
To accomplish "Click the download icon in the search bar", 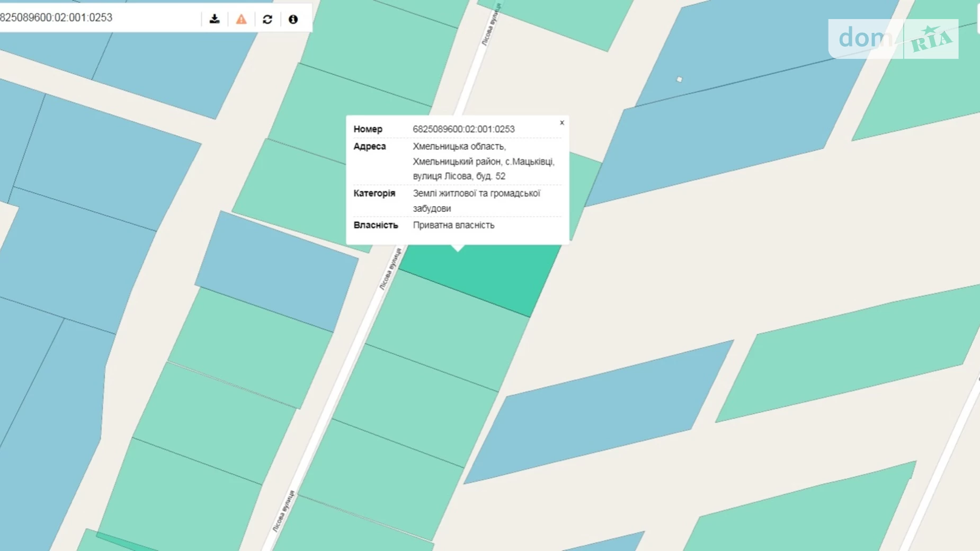I will 215,19.
